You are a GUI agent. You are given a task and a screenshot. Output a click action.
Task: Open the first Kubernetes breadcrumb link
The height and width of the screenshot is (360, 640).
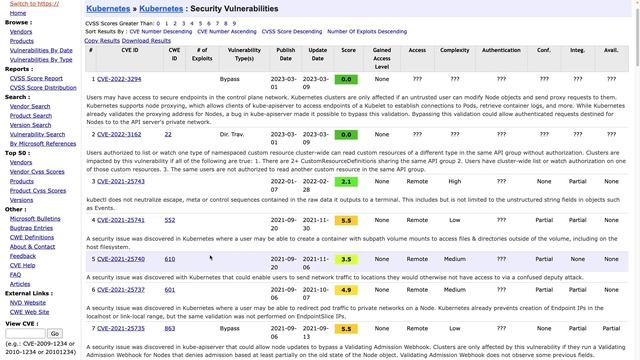pos(108,9)
